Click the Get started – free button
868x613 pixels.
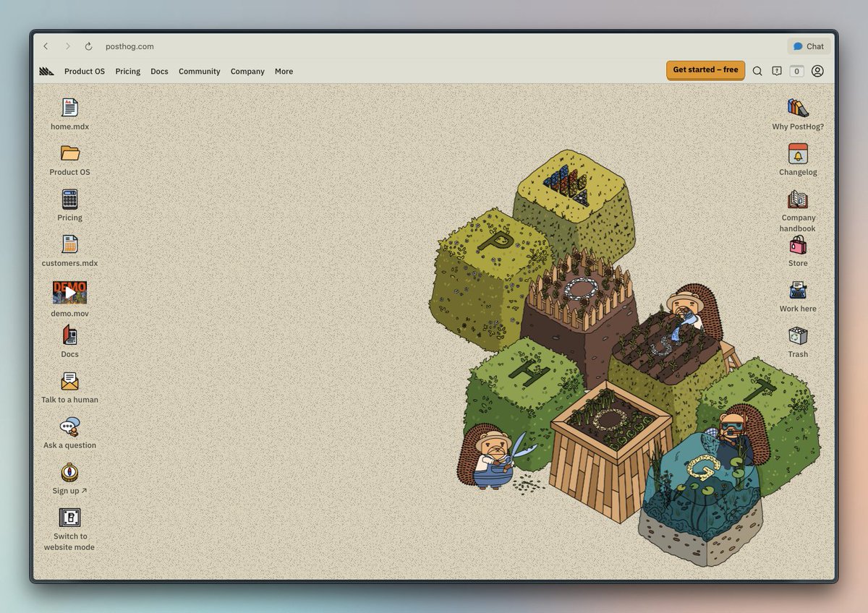(x=705, y=70)
